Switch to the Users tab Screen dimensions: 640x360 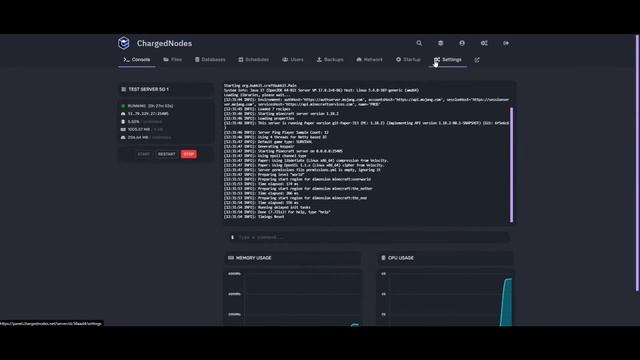[293, 60]
